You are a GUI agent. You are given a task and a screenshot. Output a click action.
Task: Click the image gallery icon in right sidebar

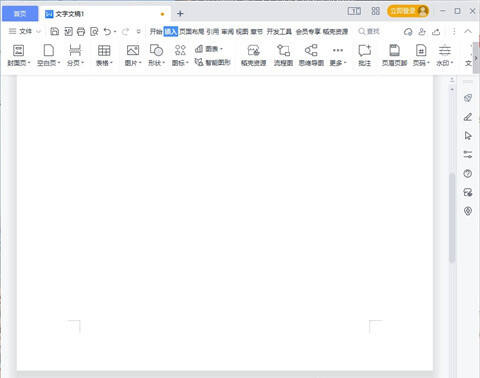click(468, 192)
